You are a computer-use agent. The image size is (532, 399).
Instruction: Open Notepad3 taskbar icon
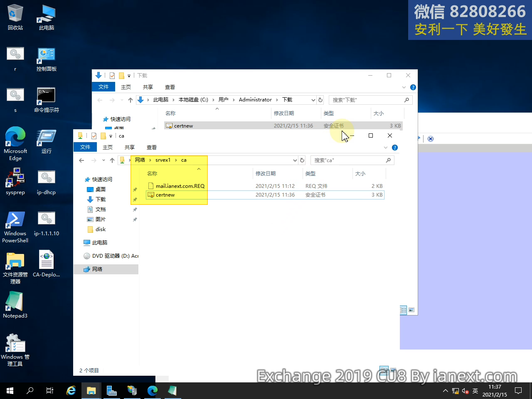click(172, 391)
